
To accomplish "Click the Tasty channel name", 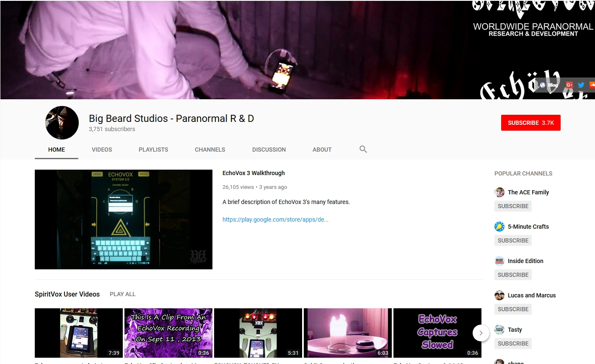I will coord(515,330).
